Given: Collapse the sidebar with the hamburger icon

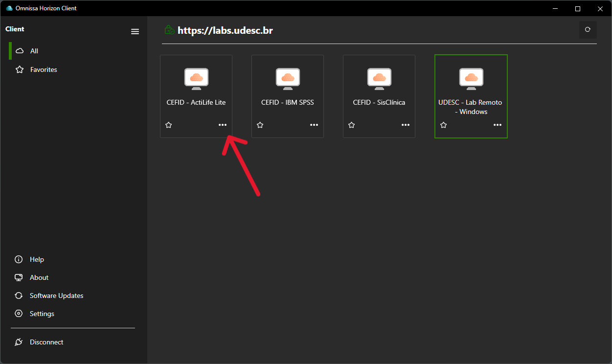Looking at the screenshot, I should click(135, 32).
